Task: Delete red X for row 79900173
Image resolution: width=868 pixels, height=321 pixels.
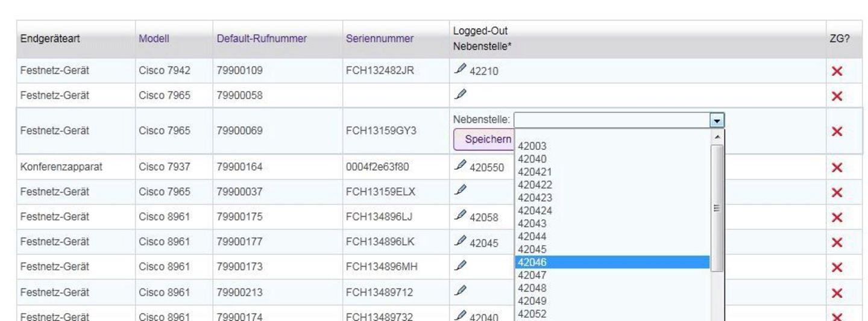Action: coord(837,267)
